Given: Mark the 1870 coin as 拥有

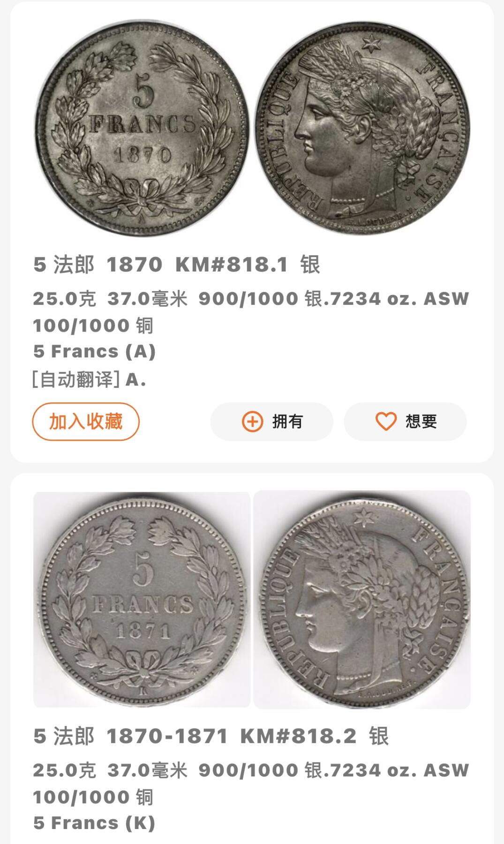Looking at the screenshot, I should (272, 422).
